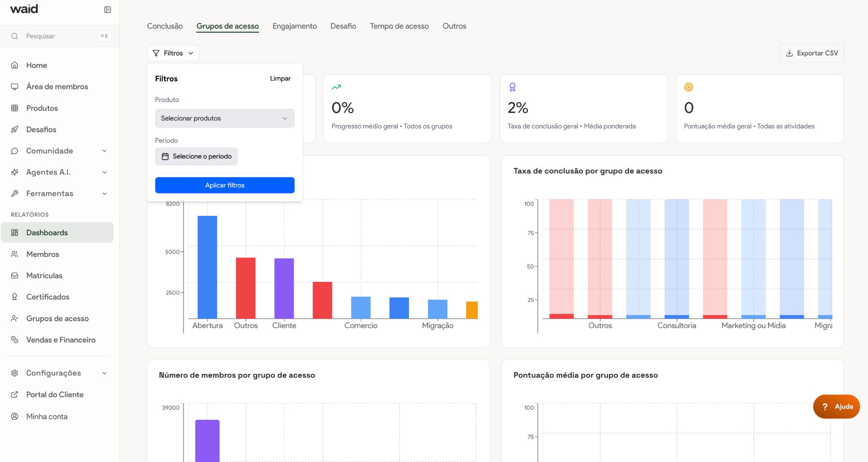Click the Aplicar filtros button

225,185
